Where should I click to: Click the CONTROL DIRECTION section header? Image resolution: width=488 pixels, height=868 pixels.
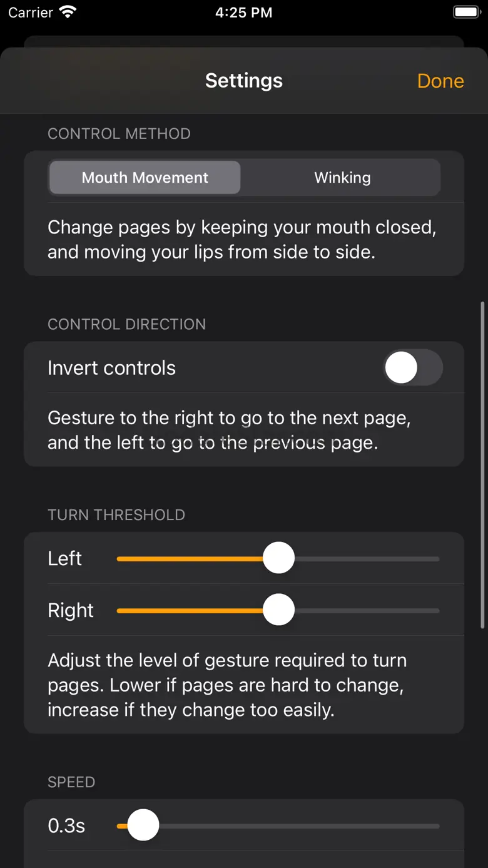point(126,324)
